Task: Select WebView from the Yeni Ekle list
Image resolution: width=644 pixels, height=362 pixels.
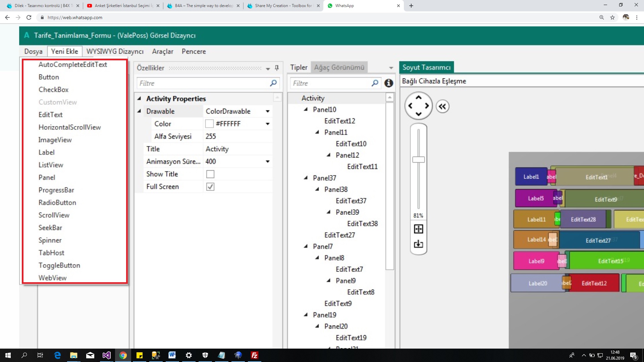Action: click(x=52, y=278)
